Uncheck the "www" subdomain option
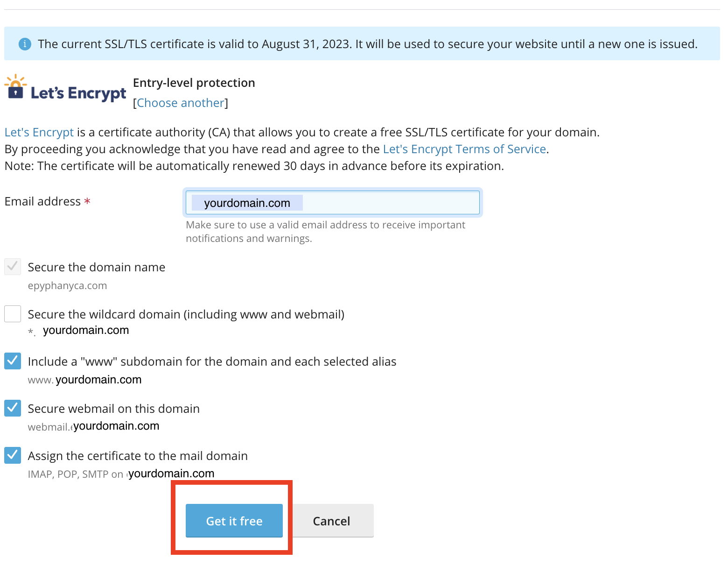728x566 pixels. tap(13, 361)
